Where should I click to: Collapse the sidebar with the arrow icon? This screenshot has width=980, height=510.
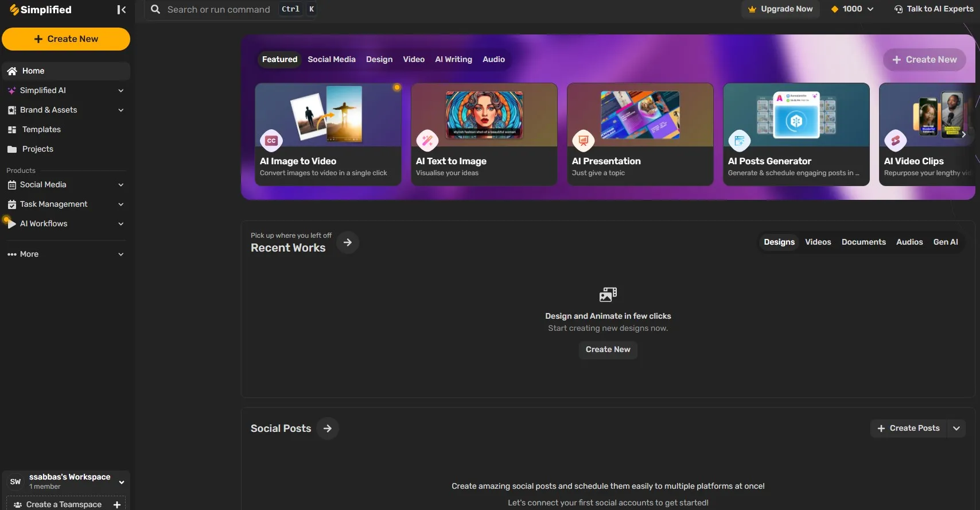click(x=121, y=10)
